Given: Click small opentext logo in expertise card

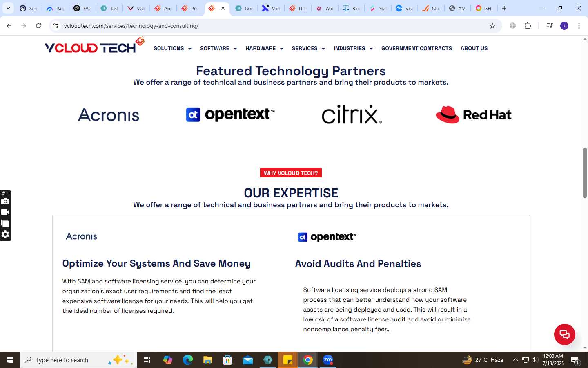Looking at the screenshot, I should 327,237.
